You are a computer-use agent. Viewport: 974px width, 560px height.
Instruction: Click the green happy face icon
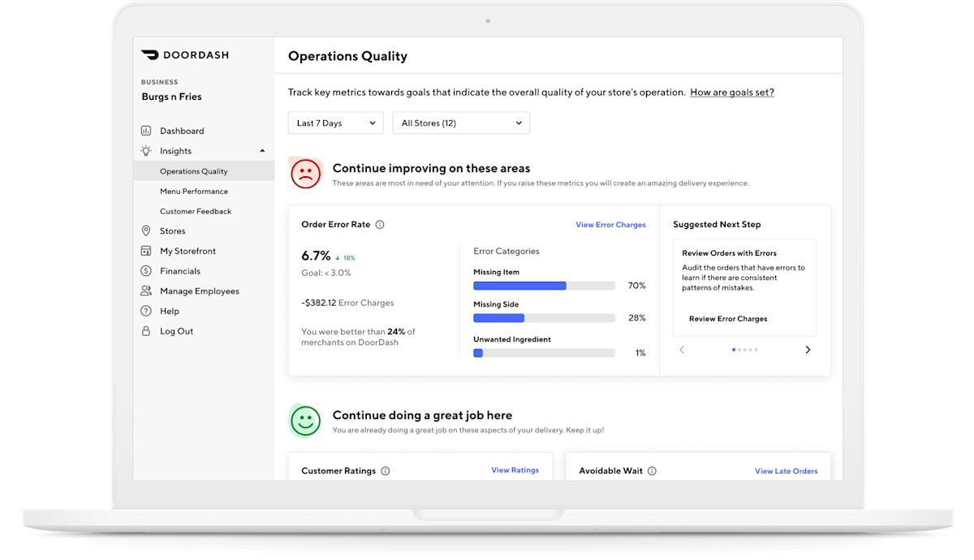[x=306, y=420]
